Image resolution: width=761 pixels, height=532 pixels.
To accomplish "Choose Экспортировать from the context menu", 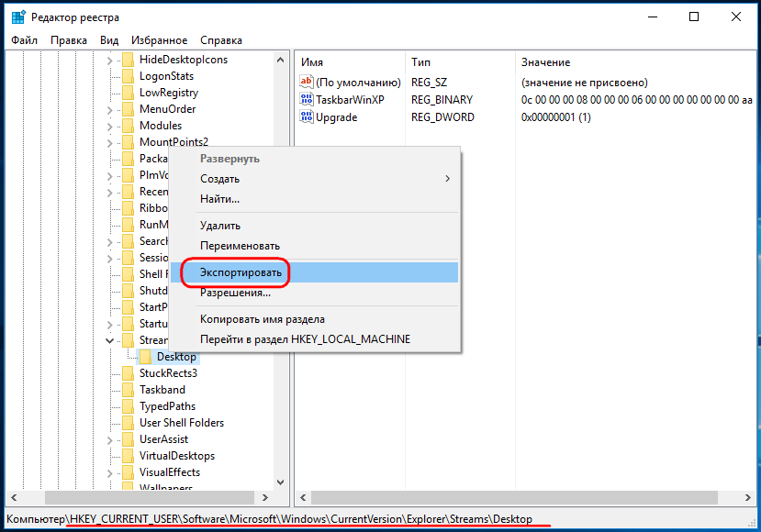I will (314, 272).
